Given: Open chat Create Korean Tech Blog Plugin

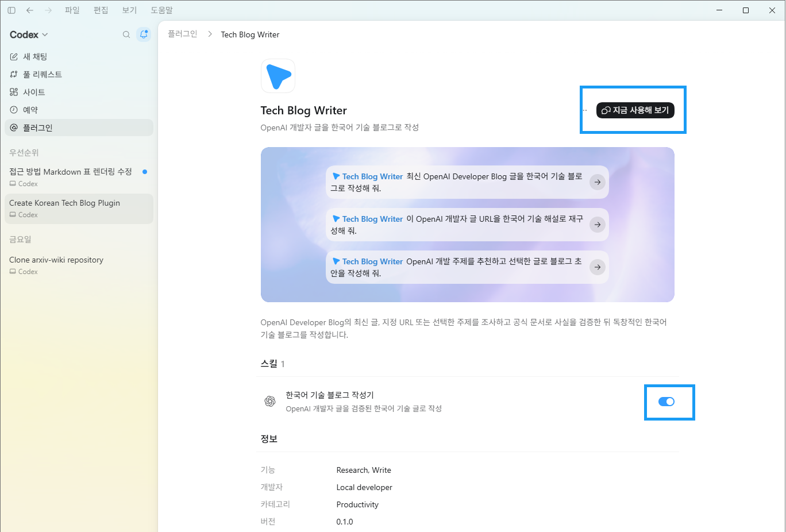Looking at the screenshot, I should pyautogui.click(x=79, y=209).
